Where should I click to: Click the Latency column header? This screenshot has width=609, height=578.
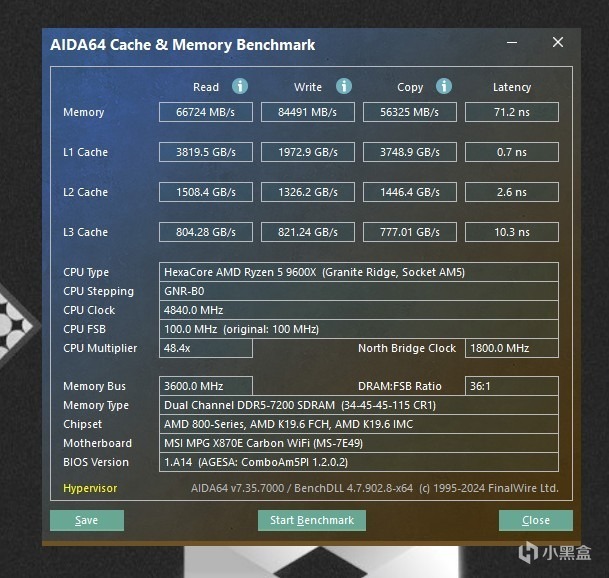tap(512, 87)
